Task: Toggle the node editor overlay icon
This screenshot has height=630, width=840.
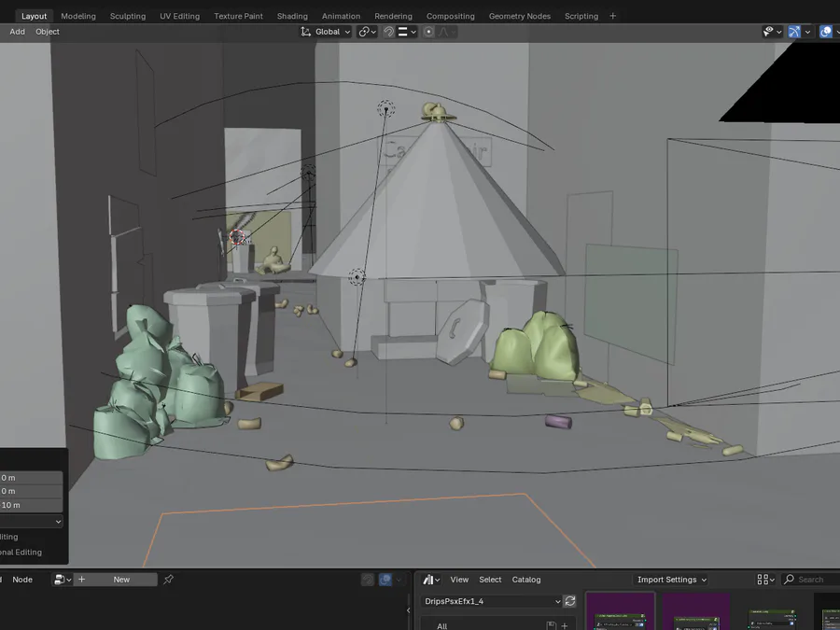Action: (x=385, y=580)
